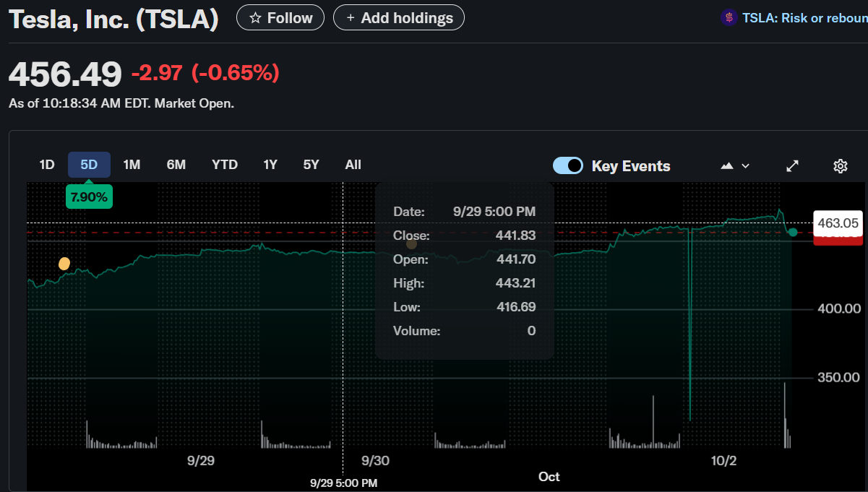
Task: Disable the Key Events toggle
Action: click(x=568, y=165)
